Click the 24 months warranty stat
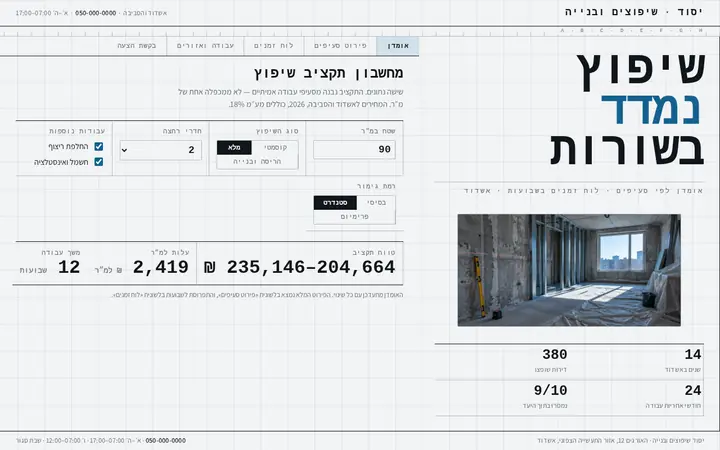The image size is (720, 450). click(693, 391)
